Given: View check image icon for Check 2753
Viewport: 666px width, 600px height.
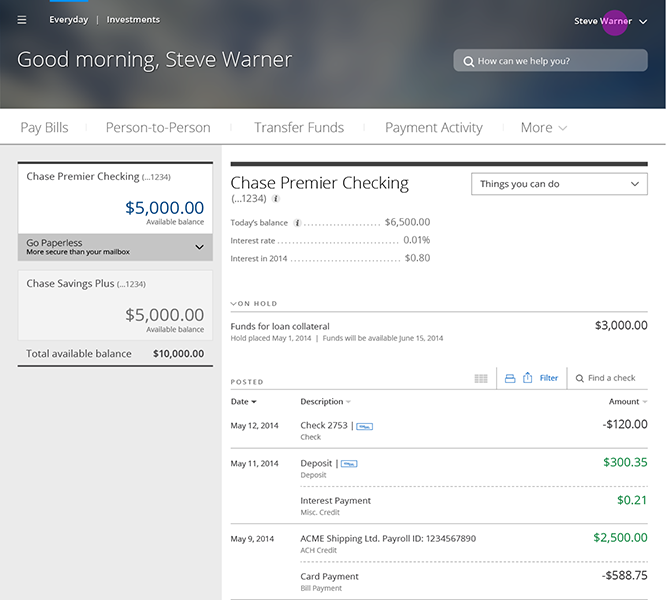Looking at the screenshot, I should coord(364,426).
